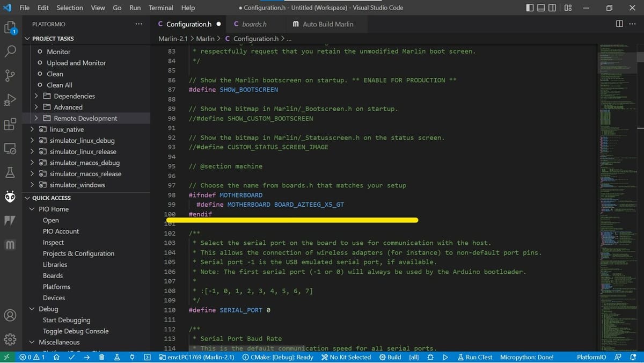Switch to the boards.h tab

[x=254, y=24]
